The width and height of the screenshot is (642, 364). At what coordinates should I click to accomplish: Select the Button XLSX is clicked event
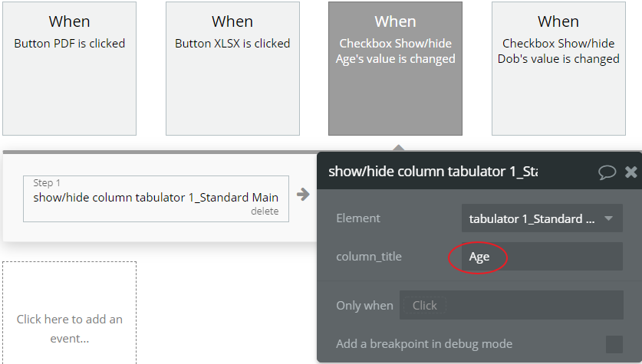[232, 69]
